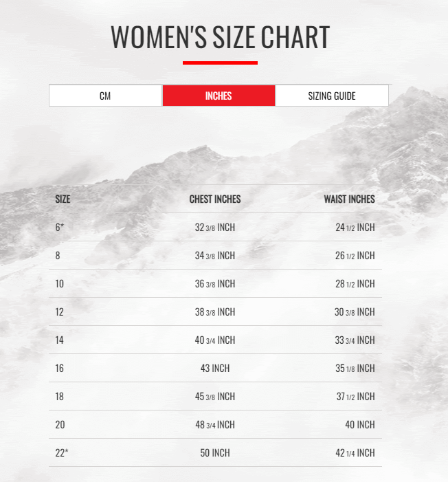Click the 42 1/4 inch waist value
The height and width of the screenshot is (482, 448).
(x=355, y=453)
